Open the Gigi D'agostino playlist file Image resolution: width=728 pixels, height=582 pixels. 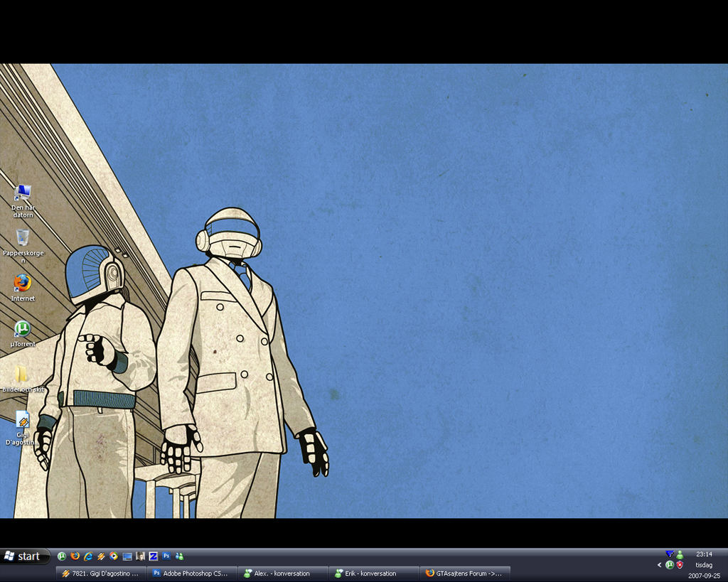point(23,420)
